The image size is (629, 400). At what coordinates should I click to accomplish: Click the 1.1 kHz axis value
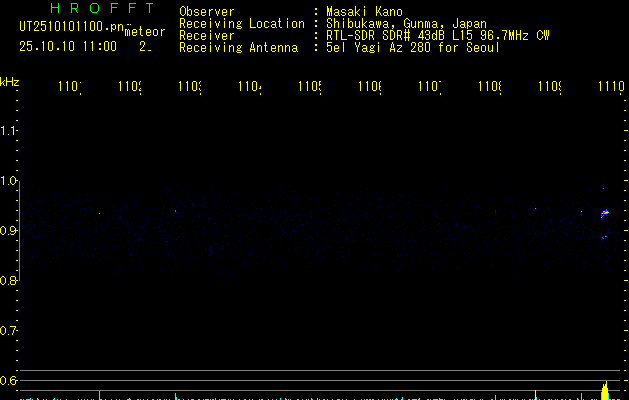coord(8,131)
